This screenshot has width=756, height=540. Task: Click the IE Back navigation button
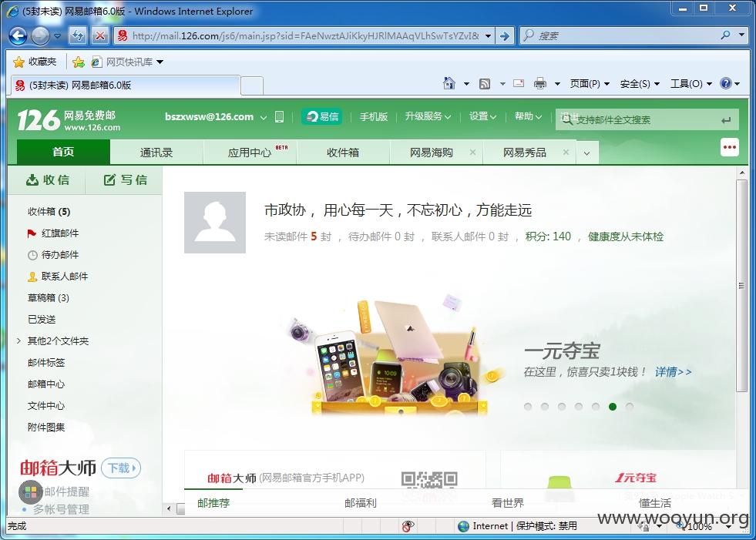pyautogui.click(x=18, y=35)
